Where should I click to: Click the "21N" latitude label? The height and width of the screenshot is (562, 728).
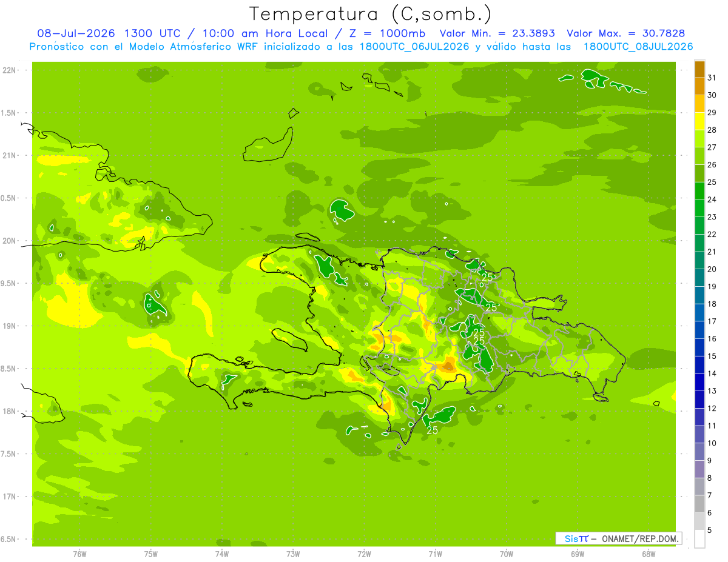9,155
